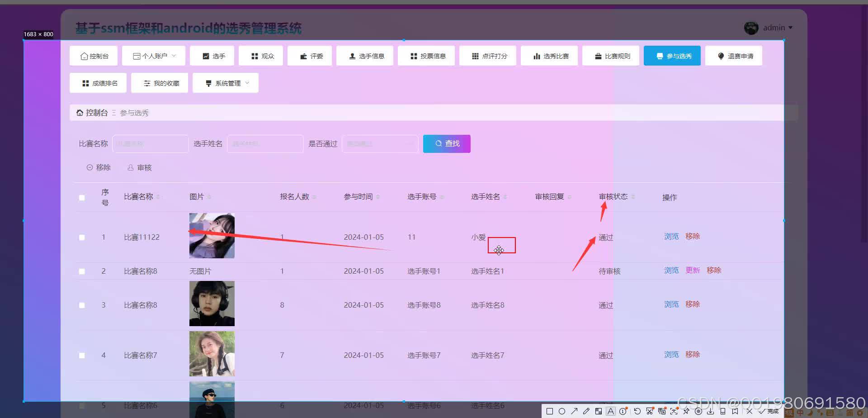Image resolution: width=868 pixels, height=418 pixels.
Task: Toggle the select-all checkbox in table header
Action: (82, 197)
